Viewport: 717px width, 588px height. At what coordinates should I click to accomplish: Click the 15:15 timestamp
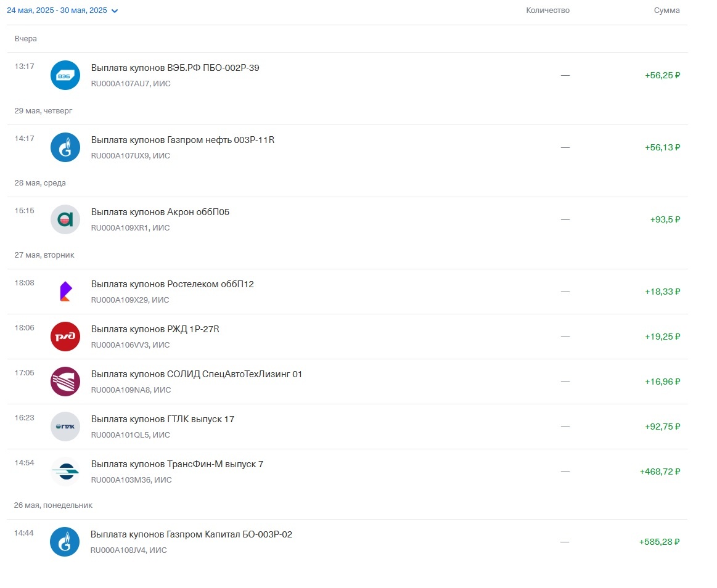point(25,211)
